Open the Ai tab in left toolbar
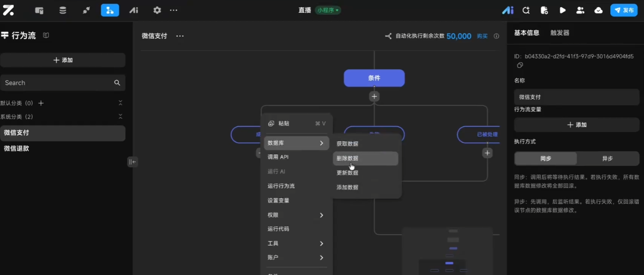Viewport: 644px width, 275px height. click(x=133, y=10)
